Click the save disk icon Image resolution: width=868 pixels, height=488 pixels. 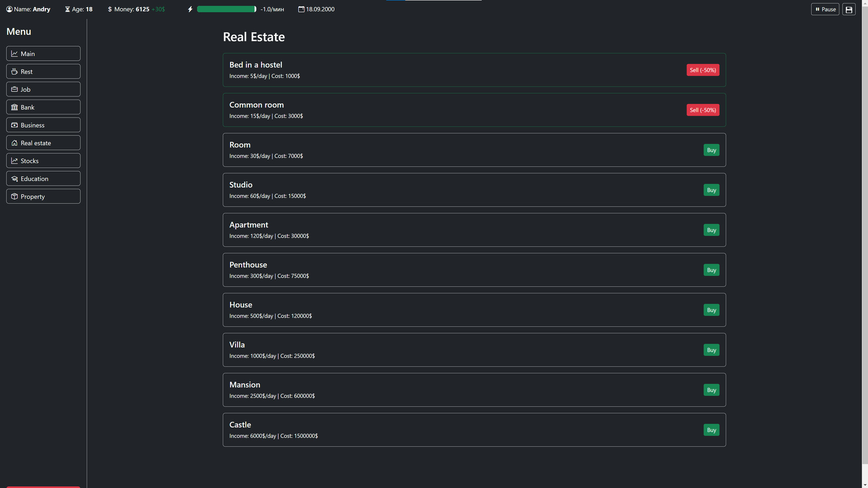(849, 9)
